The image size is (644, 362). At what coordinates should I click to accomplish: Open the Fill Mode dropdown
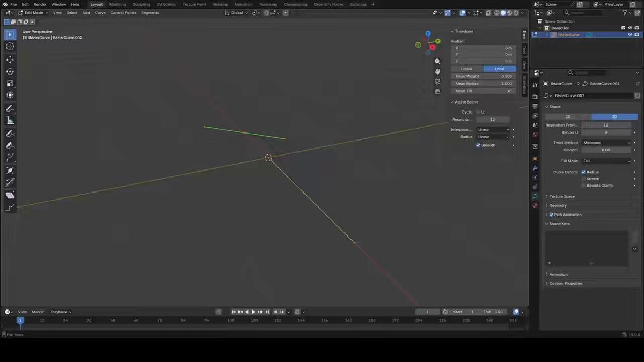[x=606, y=161]
